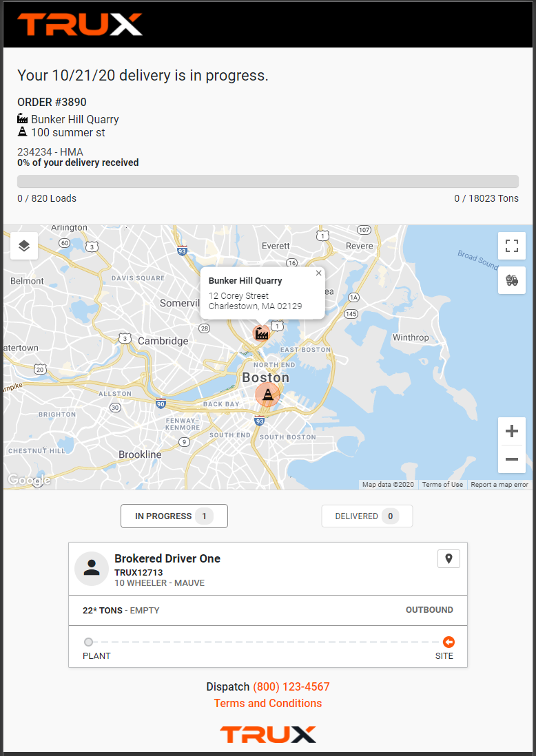Click TRUX12713 truck ID

(x=138, y=572)
